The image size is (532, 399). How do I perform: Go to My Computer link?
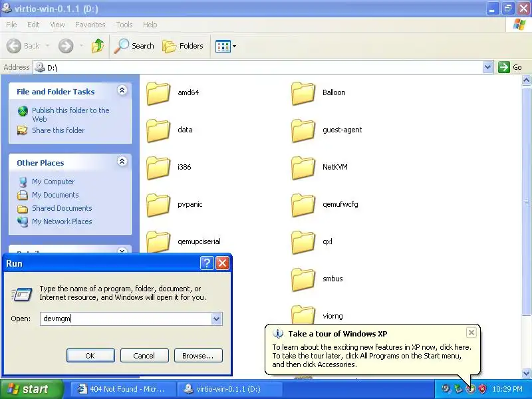pos(53,182)
